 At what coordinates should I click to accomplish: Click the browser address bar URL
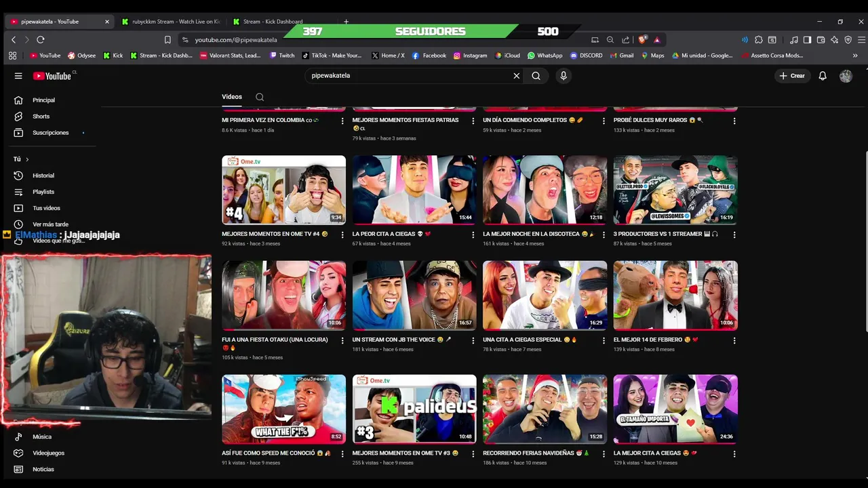point(236,40)
